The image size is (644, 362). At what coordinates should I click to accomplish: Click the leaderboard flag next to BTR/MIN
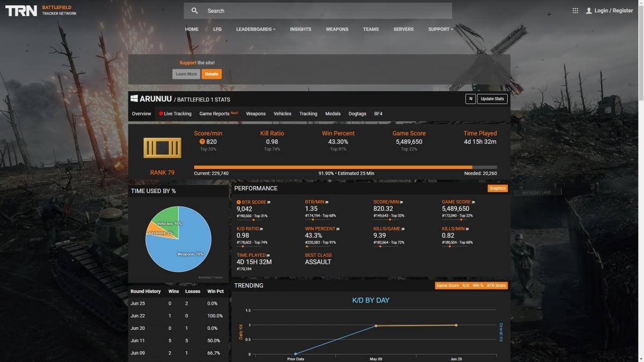(x=326, y=202)
